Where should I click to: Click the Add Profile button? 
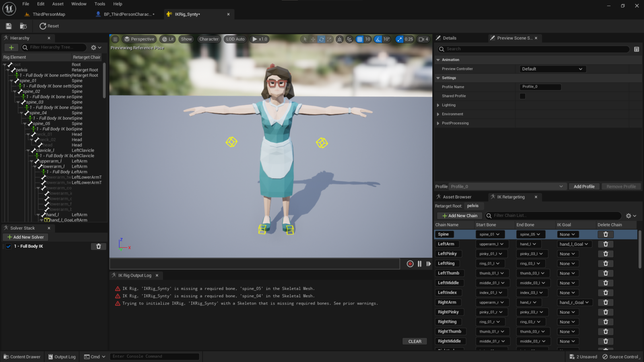(584, 186)
